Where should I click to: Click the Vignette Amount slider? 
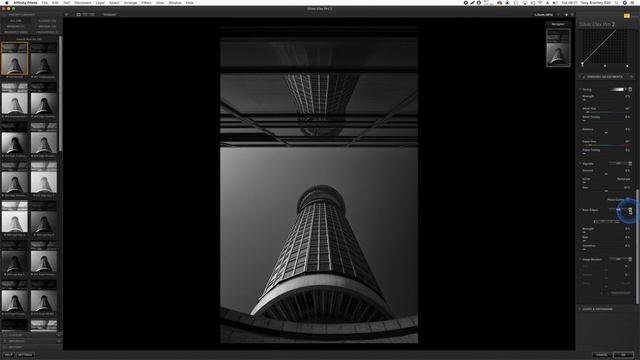pyautogui.click(x=606, y=174)
